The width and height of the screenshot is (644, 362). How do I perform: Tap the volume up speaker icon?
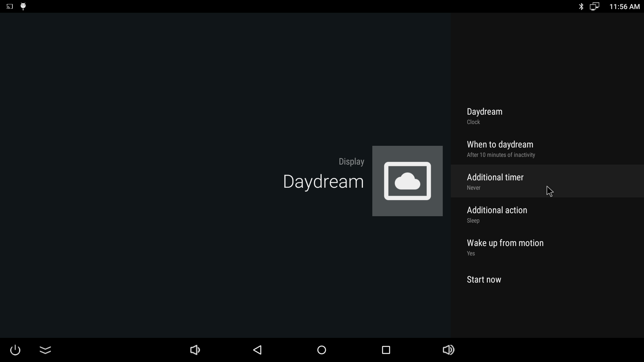448,350
